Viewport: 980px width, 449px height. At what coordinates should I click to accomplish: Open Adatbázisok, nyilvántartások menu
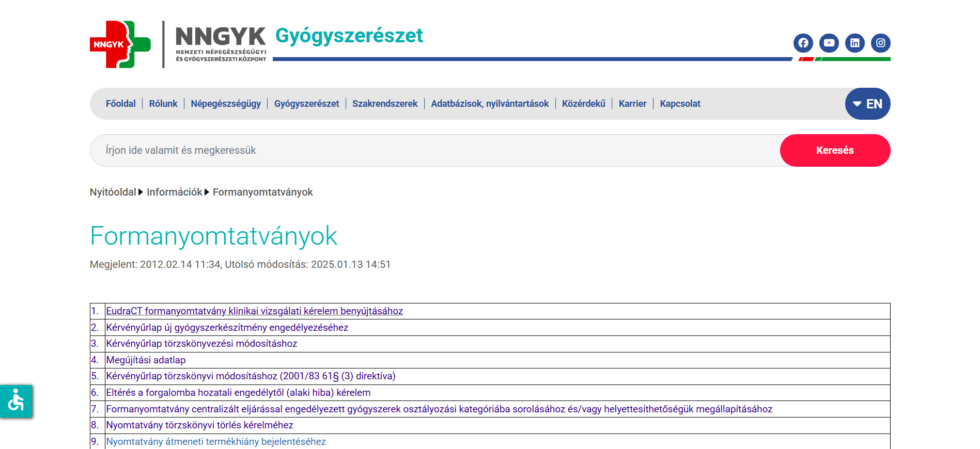point(490,104)
